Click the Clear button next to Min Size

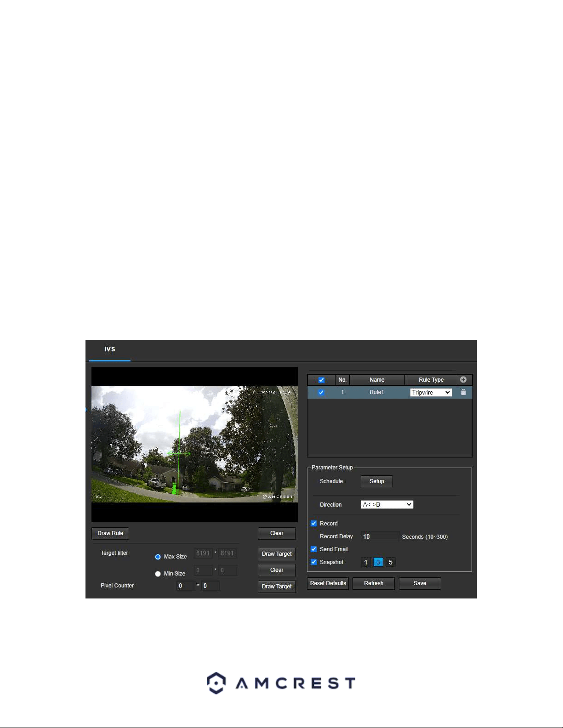[x=277, y=570]
